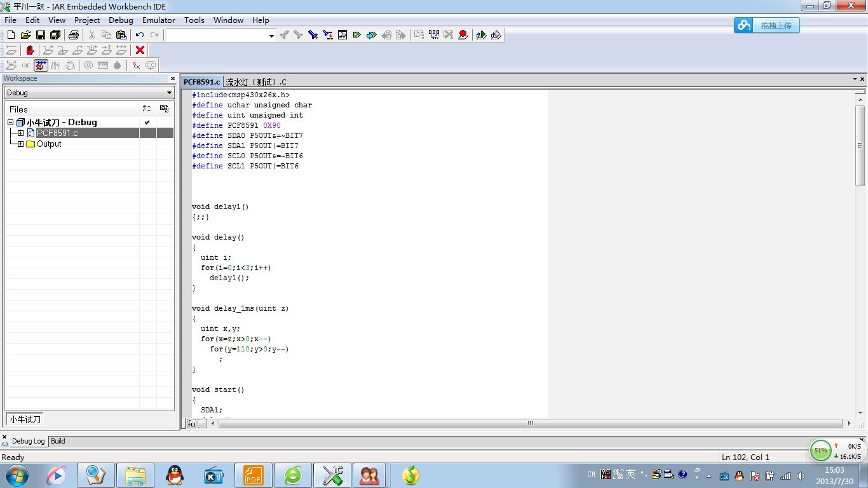Screen dimensions: 868x488
Task: Toggle a breakpoint with the red dot icon
Action: click(463, 35)
